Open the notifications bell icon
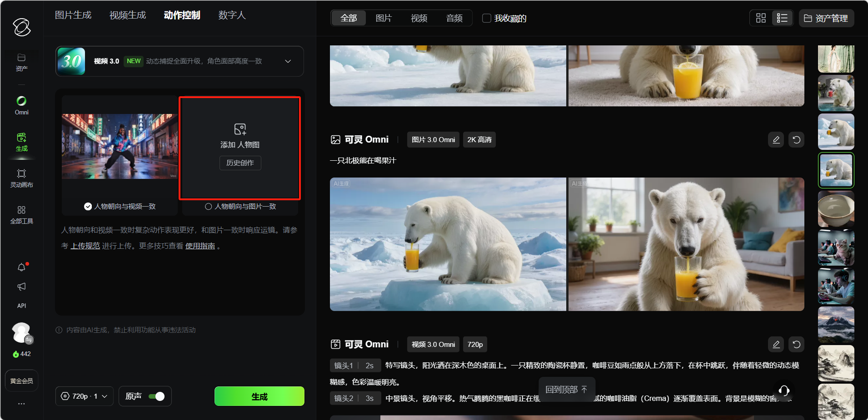 tap(21, 267)
